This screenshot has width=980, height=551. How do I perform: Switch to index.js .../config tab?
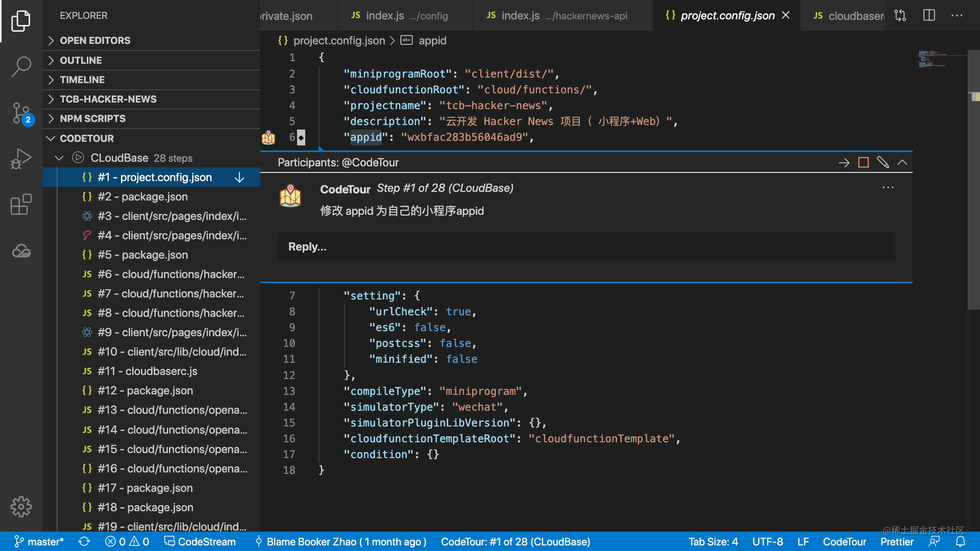[405, 15]
